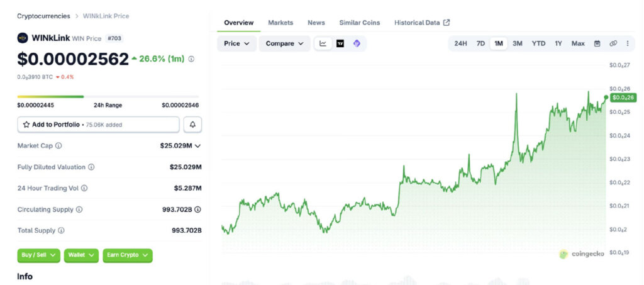The height and width of the screenshot is (285, 644).
Task: Switch to the Markets tab
Action: coord(280,23)
